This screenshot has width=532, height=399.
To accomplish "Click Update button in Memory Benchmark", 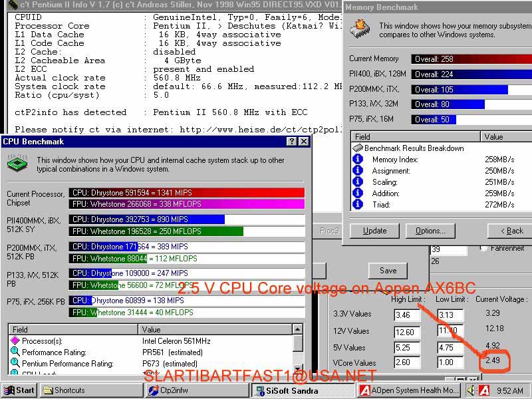I will pos(374,231).
